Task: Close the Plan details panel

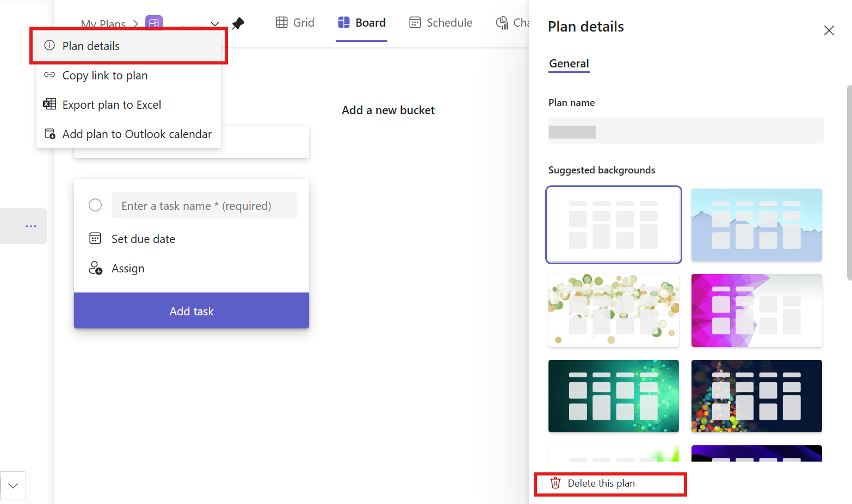Action: pos(829,30)
